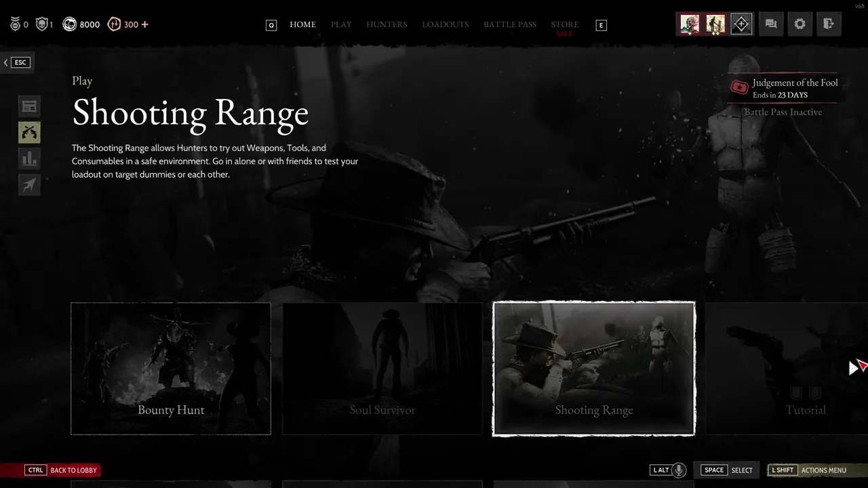Open the PLAY tab

(341, 24)
